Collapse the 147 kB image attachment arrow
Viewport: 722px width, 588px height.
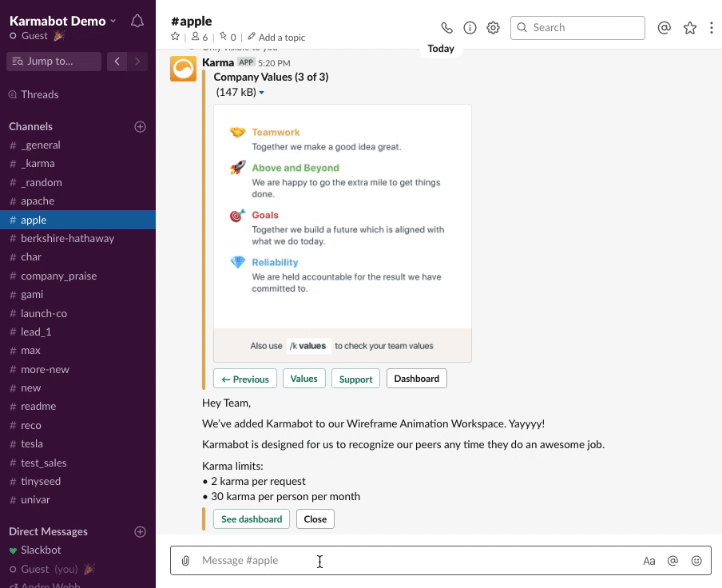(261, 93)
